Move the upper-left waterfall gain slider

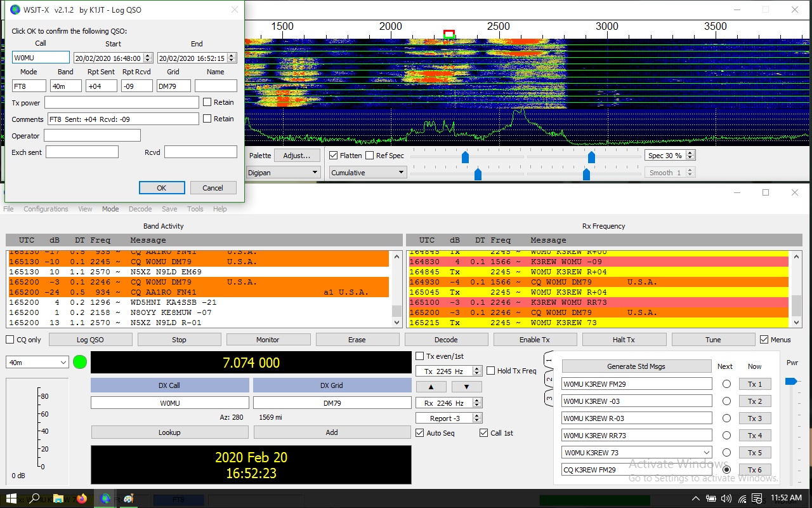point(465,157)
